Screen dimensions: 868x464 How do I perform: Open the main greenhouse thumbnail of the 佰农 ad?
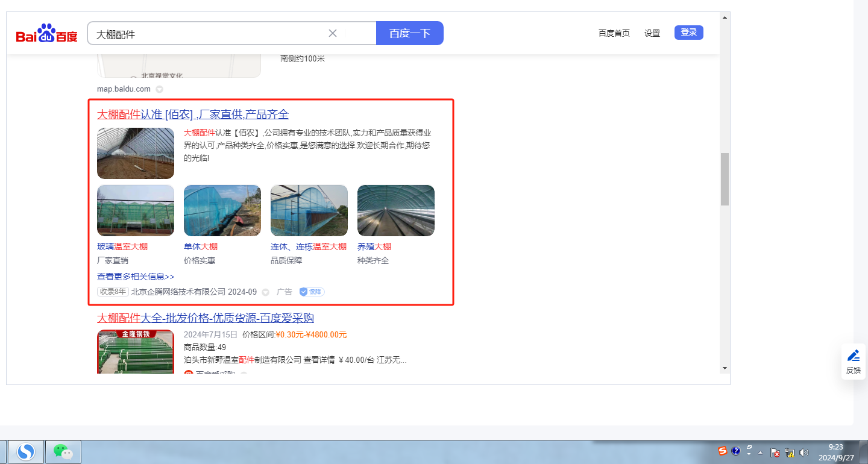point(136,153)
